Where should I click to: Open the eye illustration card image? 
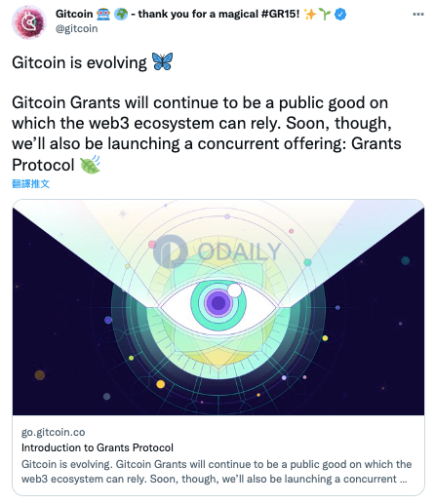[218, 307]
